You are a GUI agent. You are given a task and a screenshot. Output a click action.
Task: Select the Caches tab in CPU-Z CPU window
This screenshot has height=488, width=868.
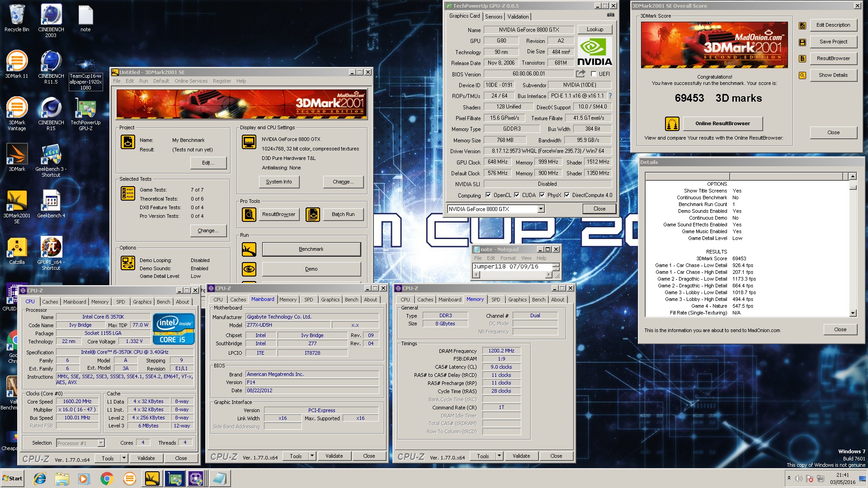(50, 302)
